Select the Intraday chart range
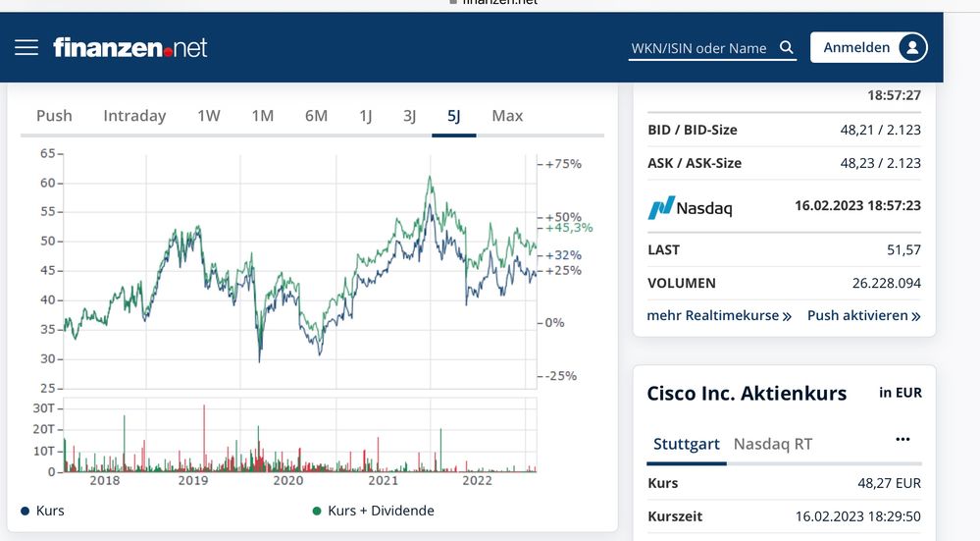This screenshot has width=980, height=541. coord(134,116)
